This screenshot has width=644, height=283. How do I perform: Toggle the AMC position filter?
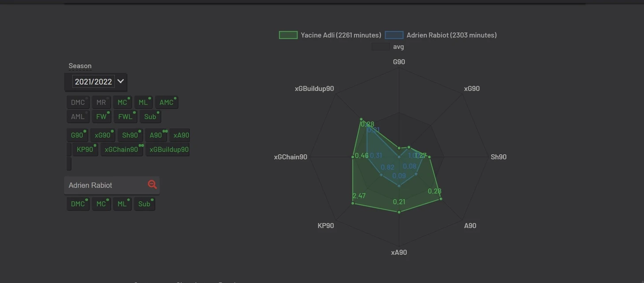pyautogui.click(x=166, y=102)
